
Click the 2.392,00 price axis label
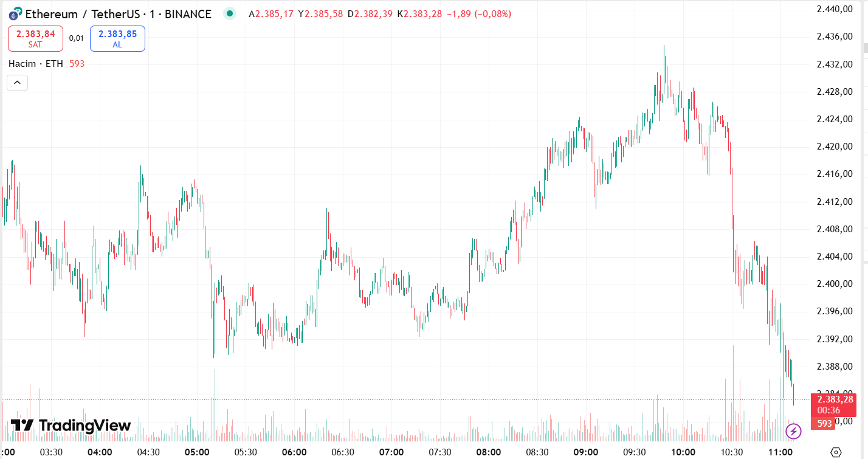click(x=835, y=339)
